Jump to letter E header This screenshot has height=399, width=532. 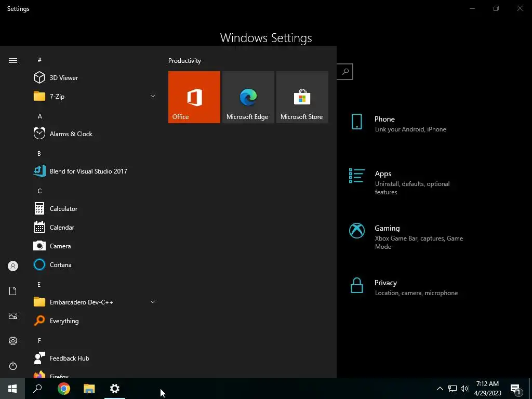click(x=39, y=284)
